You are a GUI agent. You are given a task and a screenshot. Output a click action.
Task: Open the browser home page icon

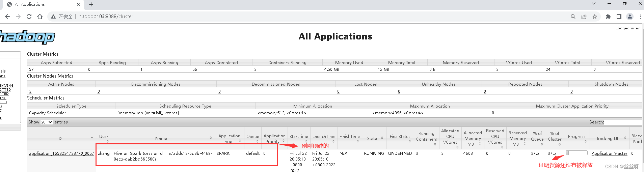(x=40, y=17)
